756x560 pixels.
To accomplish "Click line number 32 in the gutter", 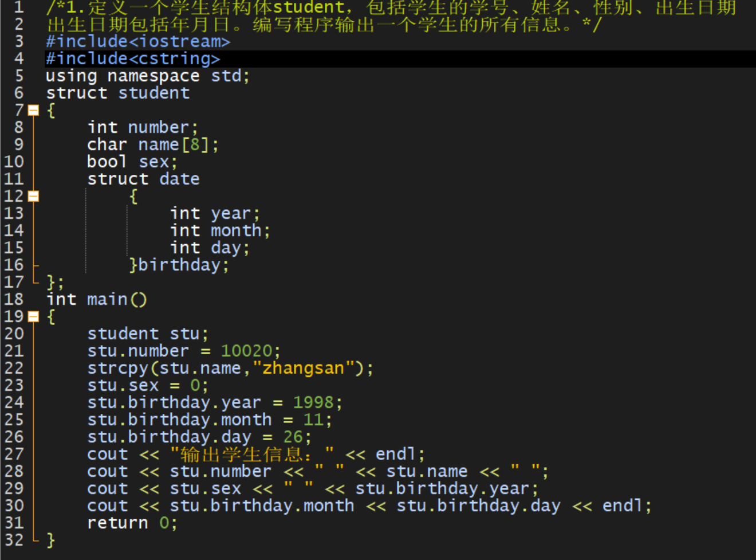I will coord(14,540).
